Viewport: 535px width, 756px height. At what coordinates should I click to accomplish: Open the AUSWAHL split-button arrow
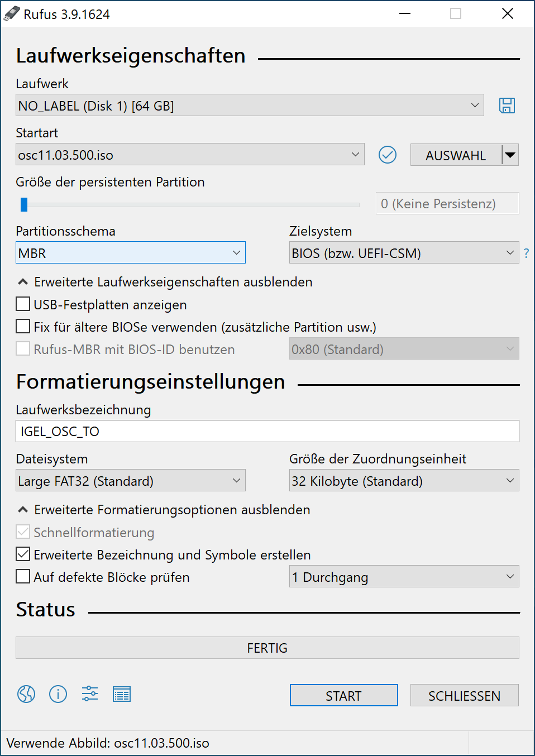[510, 155]
